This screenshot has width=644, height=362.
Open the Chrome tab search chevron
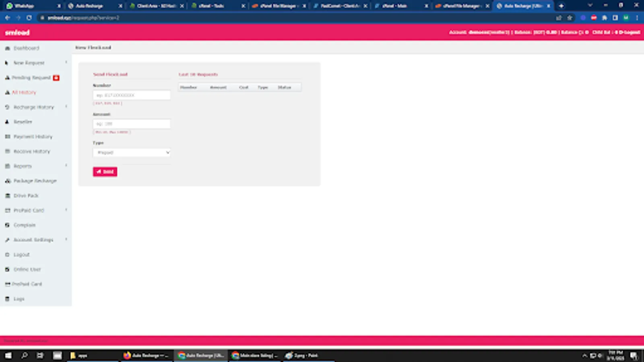pyautogui.click(x=590, y=5)
